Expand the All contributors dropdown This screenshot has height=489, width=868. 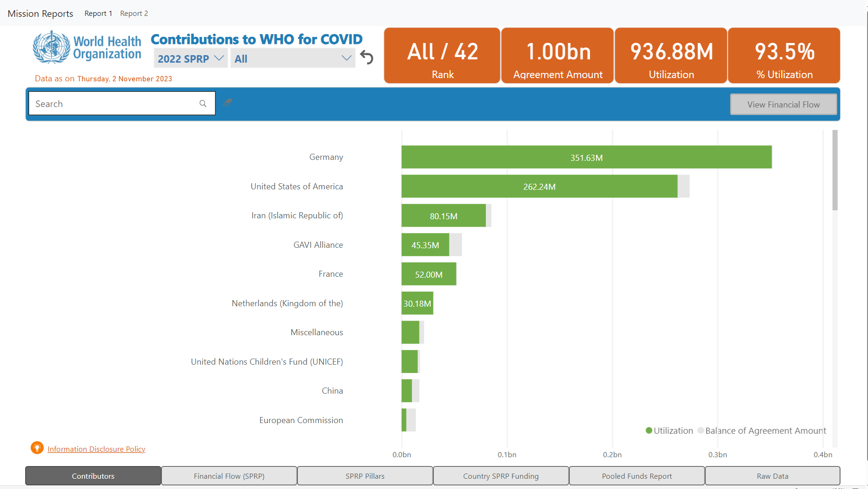click(x=292, y=58)
